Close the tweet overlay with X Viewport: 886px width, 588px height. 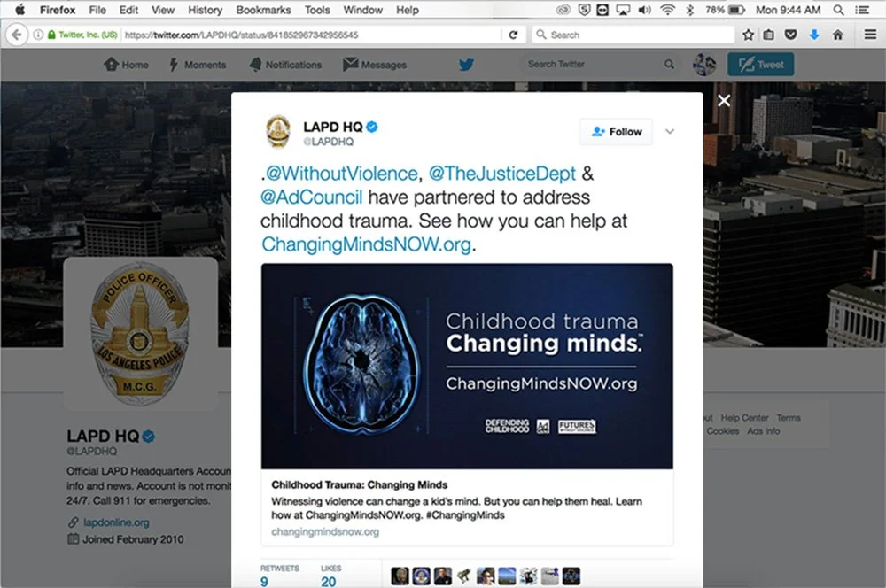pos(724,101)
